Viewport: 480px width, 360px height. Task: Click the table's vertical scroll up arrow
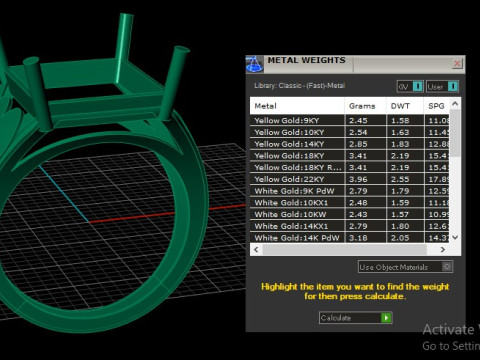pos(455,104)
